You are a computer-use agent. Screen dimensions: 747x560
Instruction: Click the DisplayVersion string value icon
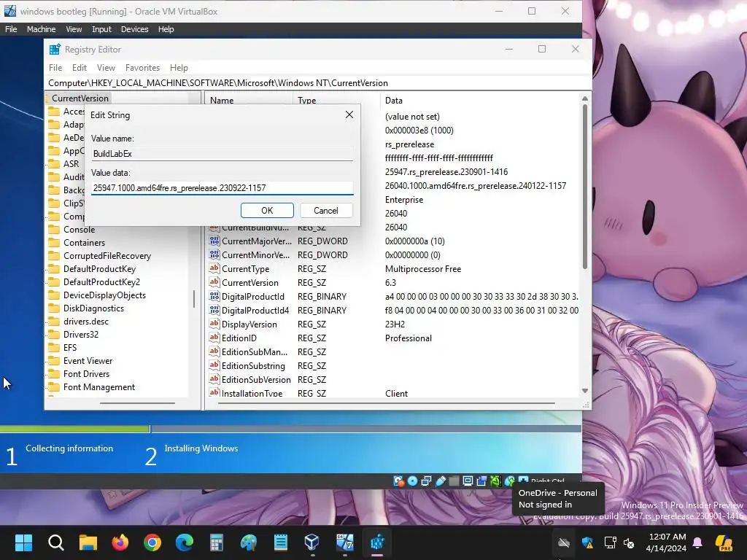coord(214,324)
